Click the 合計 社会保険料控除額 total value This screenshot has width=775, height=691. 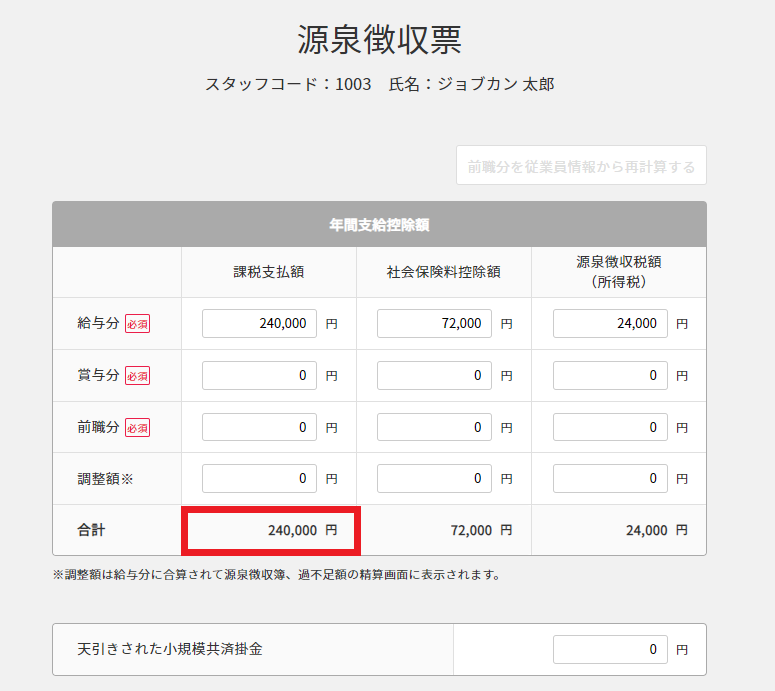pyautogui.click(x=471, y=530)
